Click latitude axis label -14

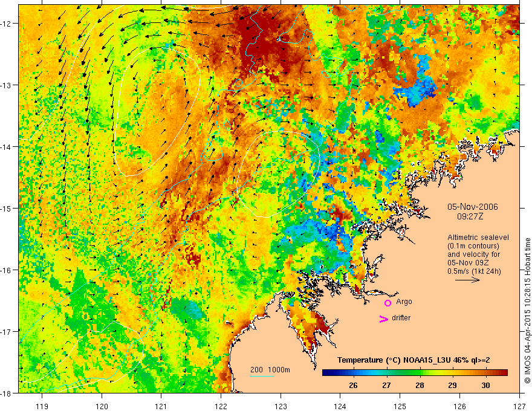coord(7,147)
